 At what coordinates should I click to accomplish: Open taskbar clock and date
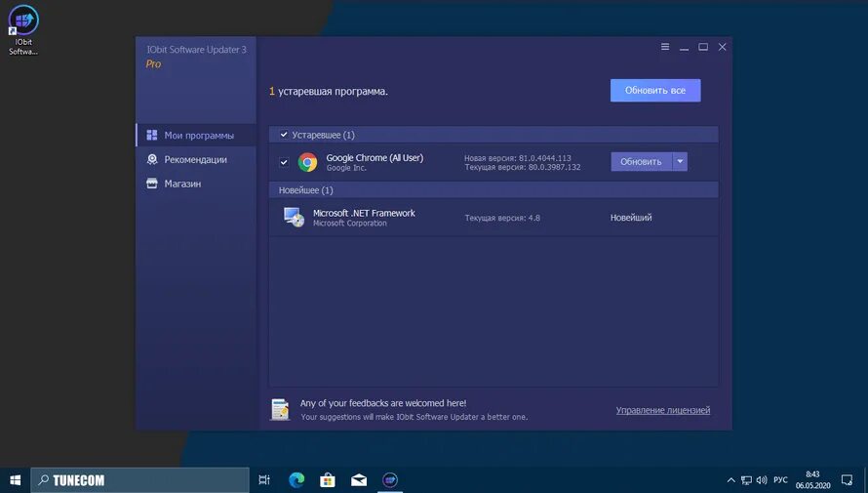(x=812, y=479)
